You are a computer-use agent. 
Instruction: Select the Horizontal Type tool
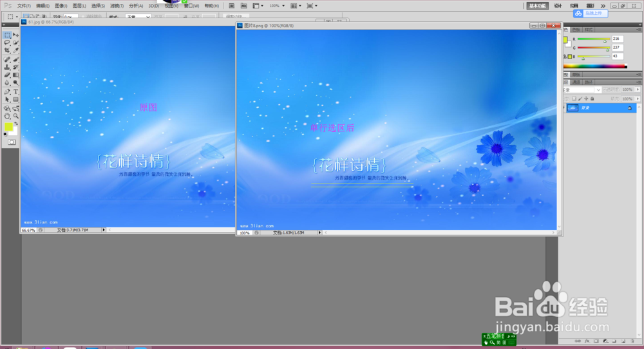15,92
